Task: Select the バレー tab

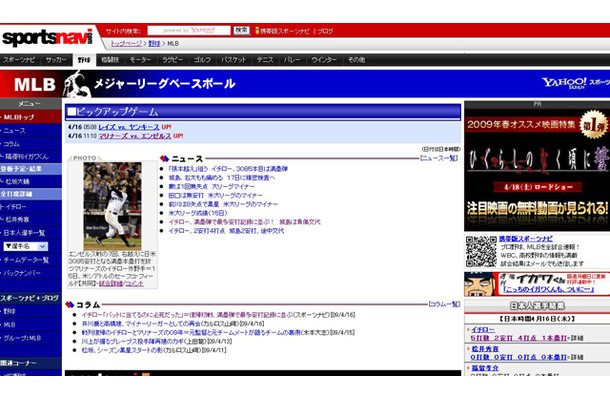Action: 292,60
